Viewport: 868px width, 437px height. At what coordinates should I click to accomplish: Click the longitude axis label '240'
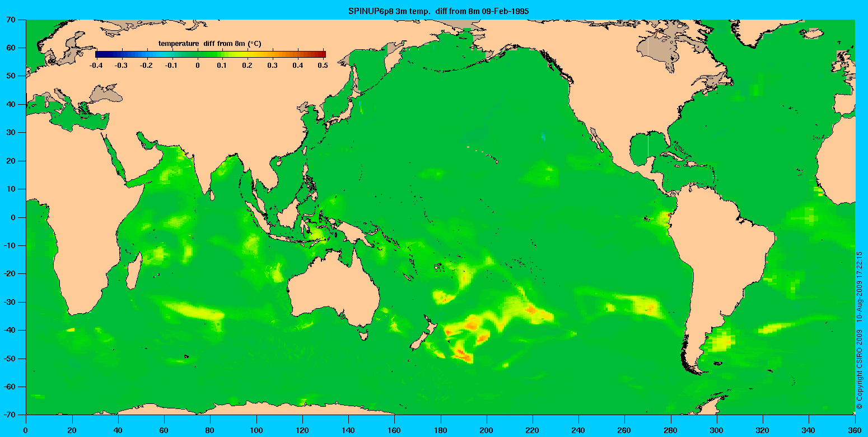[578, 432]
